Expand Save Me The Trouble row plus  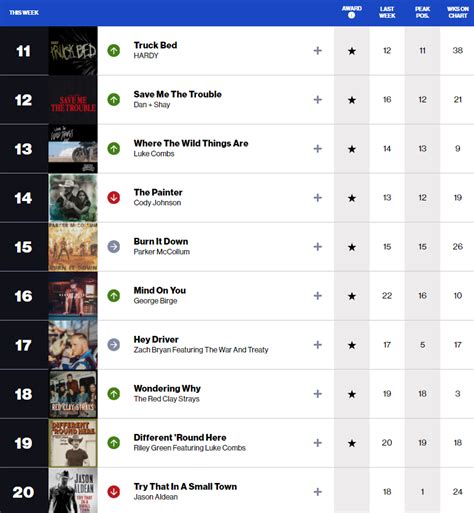pyautogui.click(x=318, y=100)
